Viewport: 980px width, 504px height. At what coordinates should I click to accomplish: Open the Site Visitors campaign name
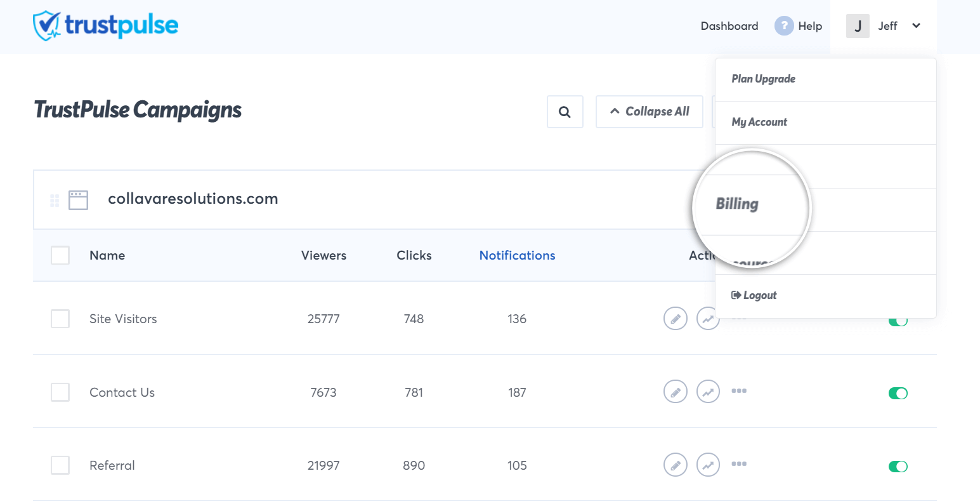123,319
